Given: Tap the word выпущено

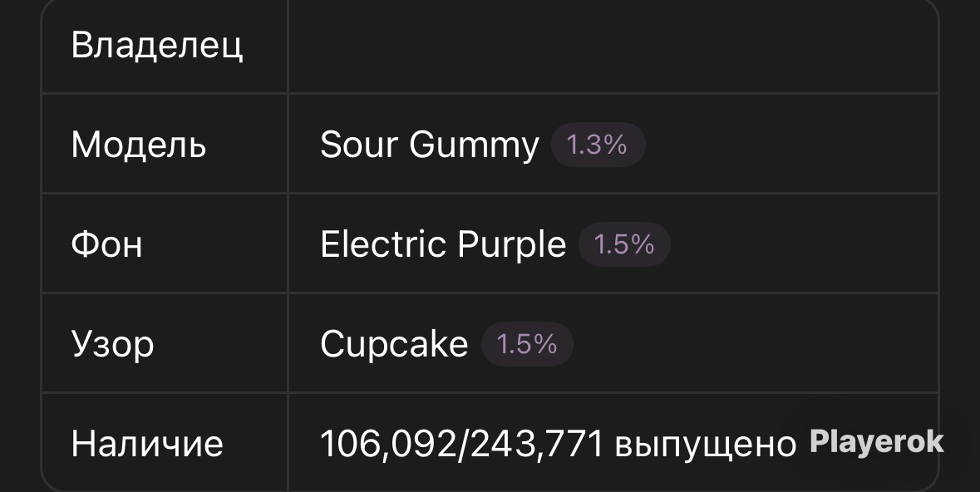Looking at the screenshot, I should pos(706,445).
